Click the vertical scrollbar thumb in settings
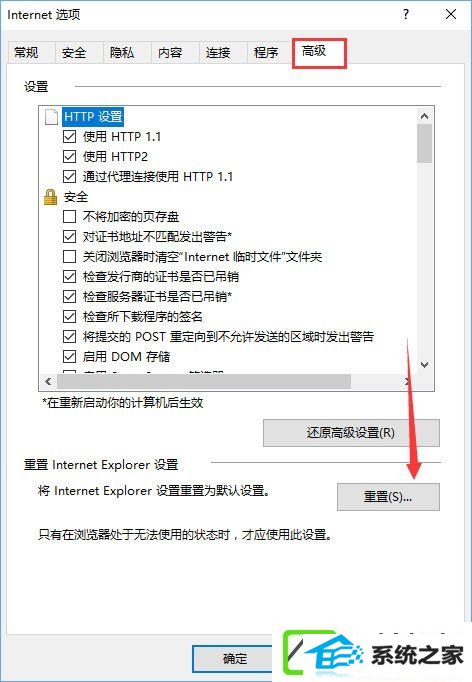Image resolution: width=472 pixels, height=682 pixels. [x=425, y=144]
